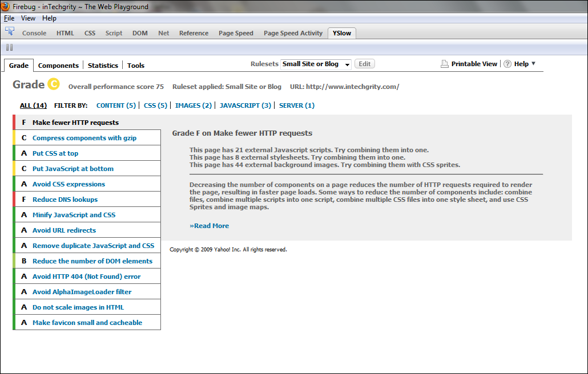Filter rules by CONTENT (5)
Screen dimensions: 588x374
point(116,105)
